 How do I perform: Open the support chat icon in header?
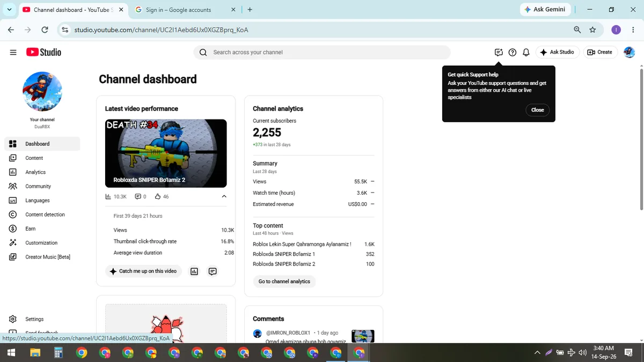499,52
